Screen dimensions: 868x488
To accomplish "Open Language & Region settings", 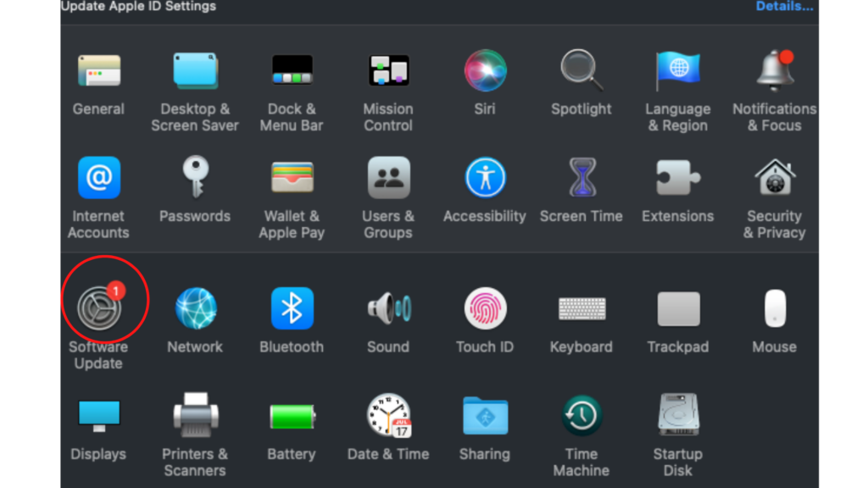I will (677, 71).
